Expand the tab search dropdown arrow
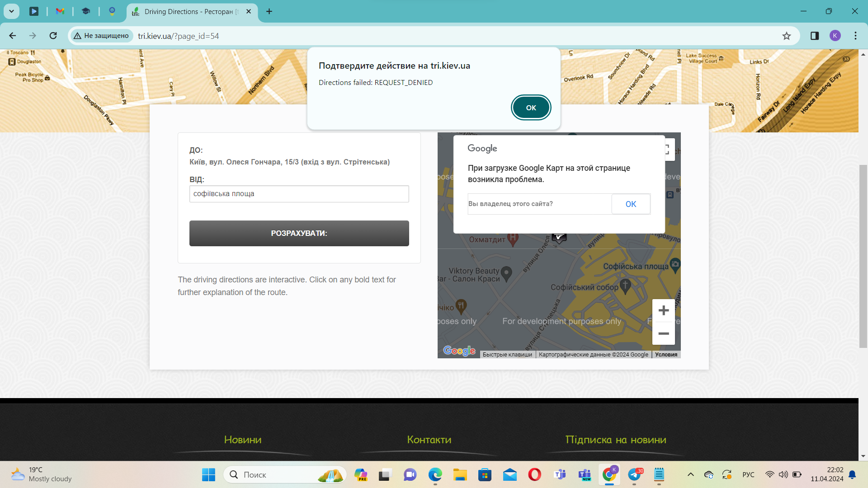The height and width of the screenshot is (488, 868). click(11, 11)
